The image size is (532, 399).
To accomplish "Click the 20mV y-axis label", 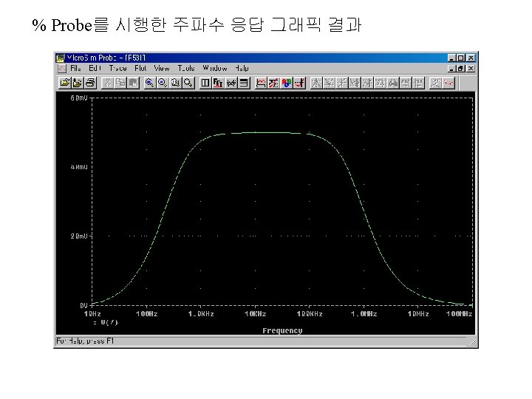I will coord(79,236).
